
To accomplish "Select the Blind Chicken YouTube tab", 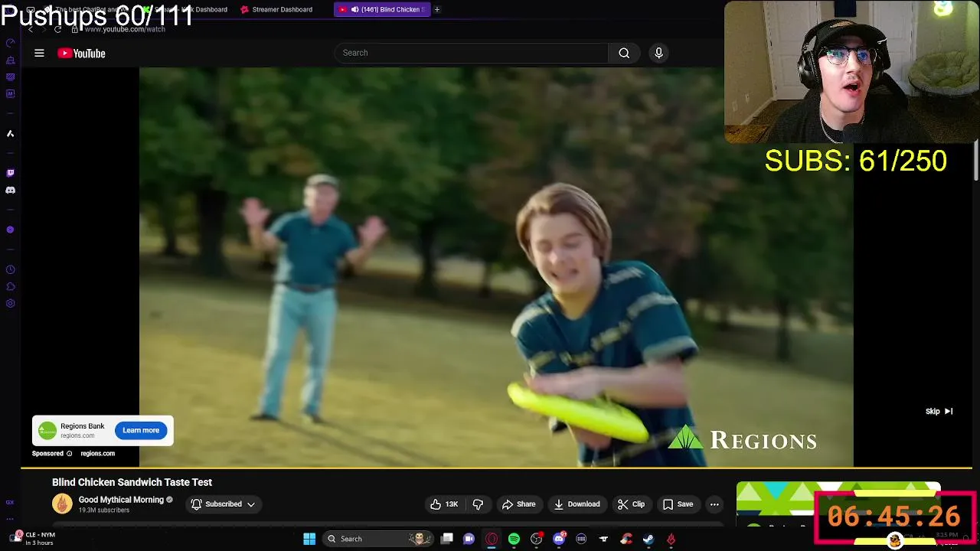I will (382, 9).
